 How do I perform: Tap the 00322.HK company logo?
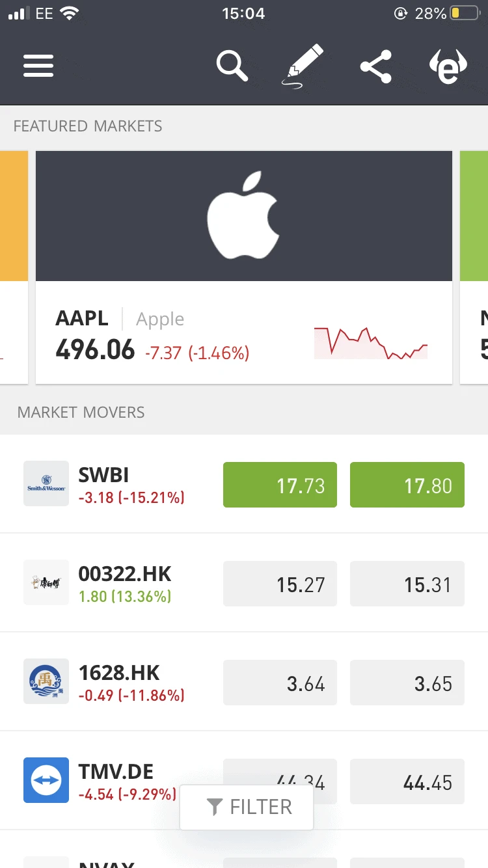[46, 582]
